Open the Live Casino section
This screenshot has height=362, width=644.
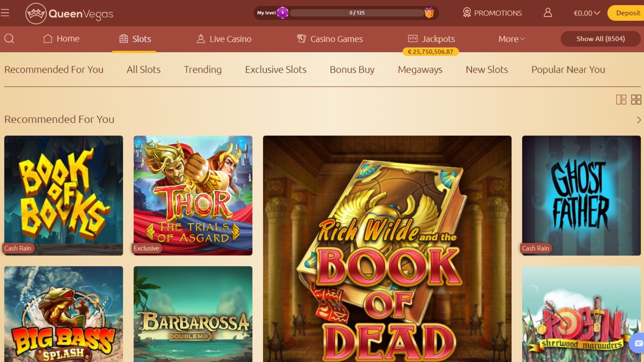tap(224, 39)
